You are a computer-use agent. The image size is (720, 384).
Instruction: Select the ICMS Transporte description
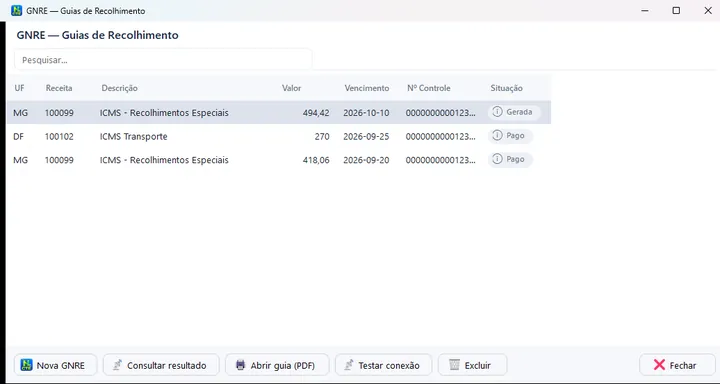tap(134, 136)
